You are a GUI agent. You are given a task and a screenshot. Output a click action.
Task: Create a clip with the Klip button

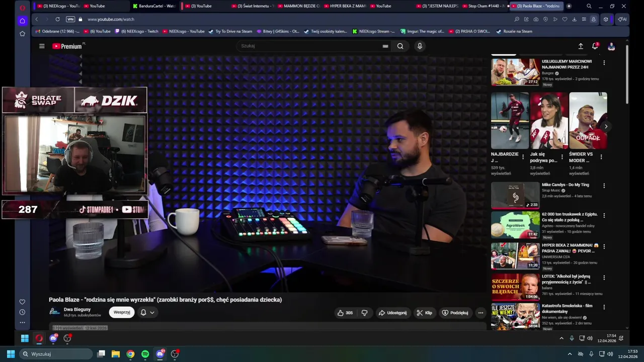424,313
